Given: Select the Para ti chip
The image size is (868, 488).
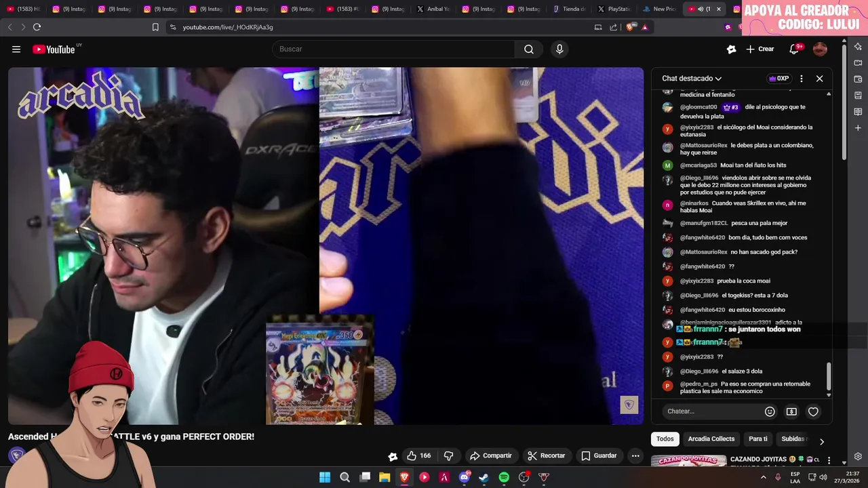Looking at the screenshot, I should [758, 439].
